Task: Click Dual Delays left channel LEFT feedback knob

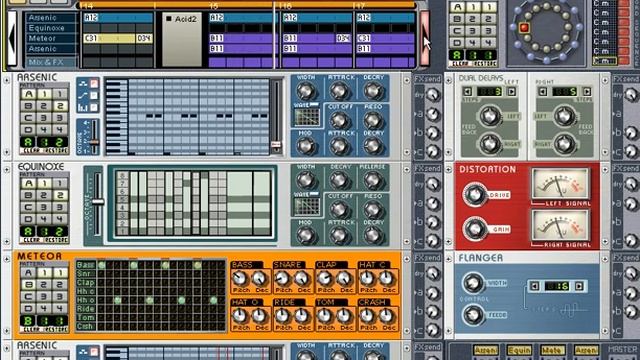Action: 490,116
